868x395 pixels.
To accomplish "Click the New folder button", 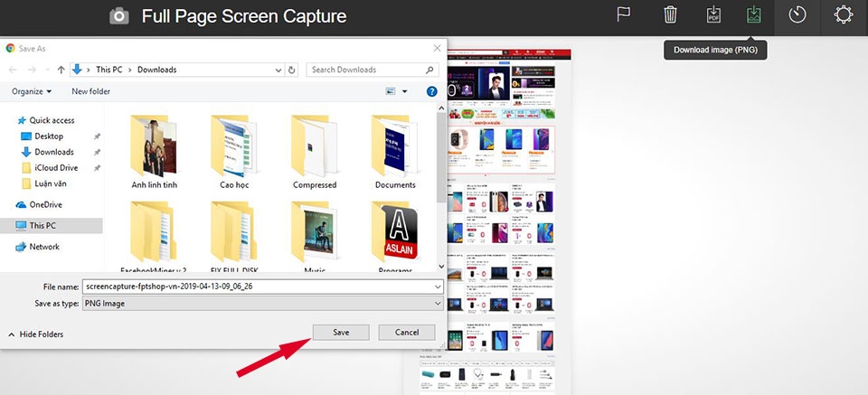I will click(90, 91).
